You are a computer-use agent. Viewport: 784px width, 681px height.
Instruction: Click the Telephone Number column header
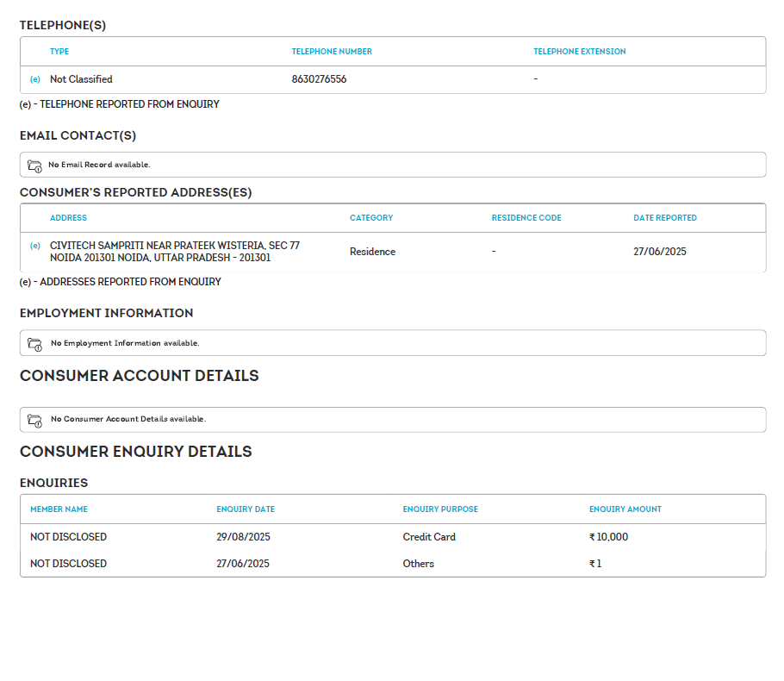tap(332, 52)
